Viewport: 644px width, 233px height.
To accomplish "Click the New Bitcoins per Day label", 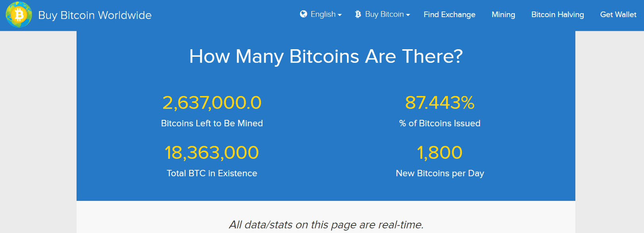I will pyautogui.click(x=440, y=173).
